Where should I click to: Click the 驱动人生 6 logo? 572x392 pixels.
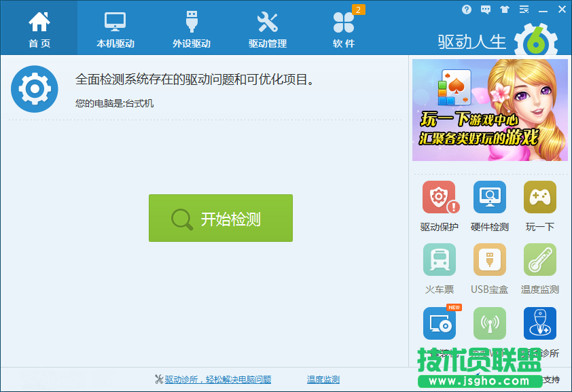point(498,40)
